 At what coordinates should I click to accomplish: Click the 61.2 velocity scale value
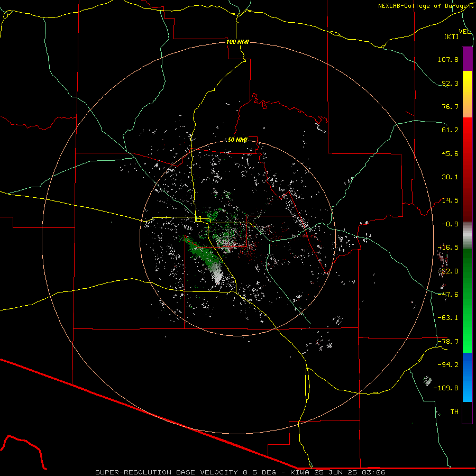tap(450, 130)
